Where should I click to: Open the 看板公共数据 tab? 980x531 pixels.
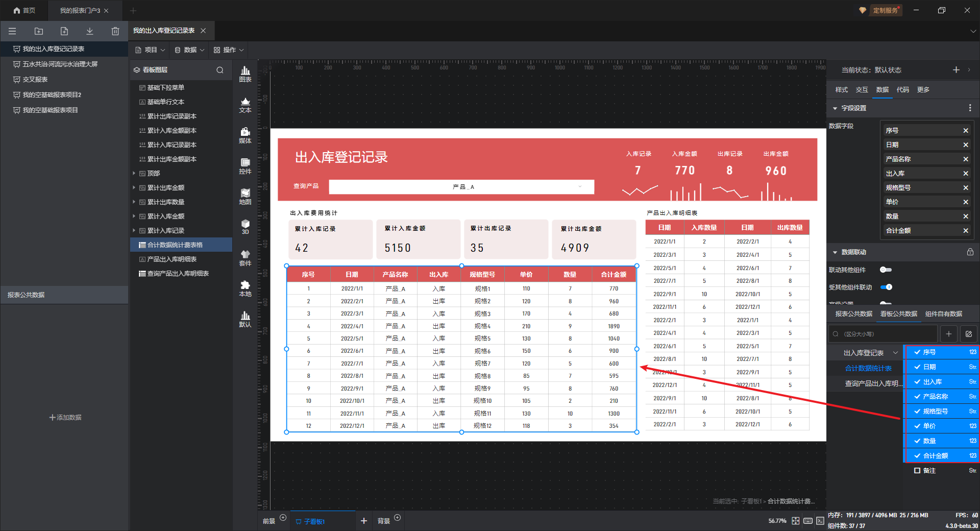pyautogui.click(x=898, y=314)
